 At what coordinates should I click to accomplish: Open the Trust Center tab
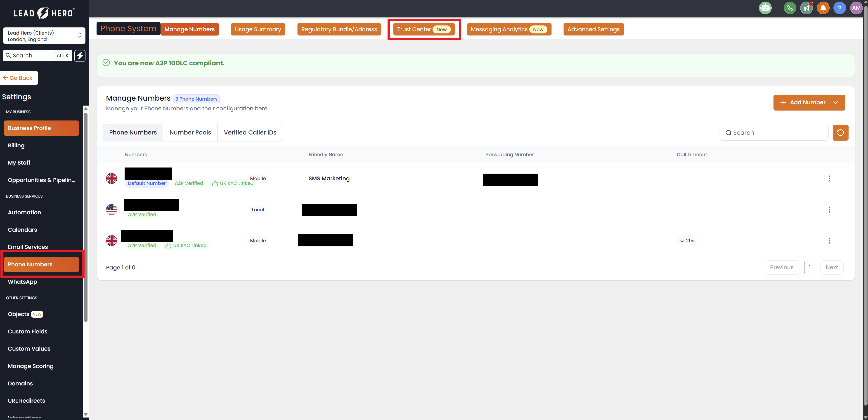pos(423,29)
